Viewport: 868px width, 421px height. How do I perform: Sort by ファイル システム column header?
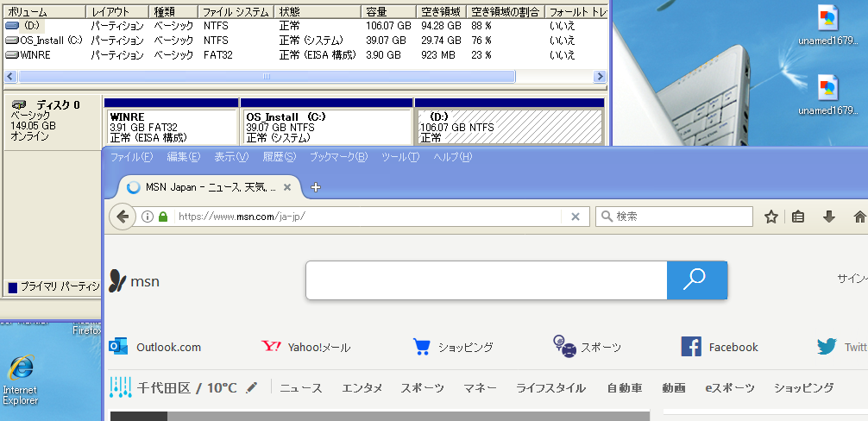[x=236, y=11]
